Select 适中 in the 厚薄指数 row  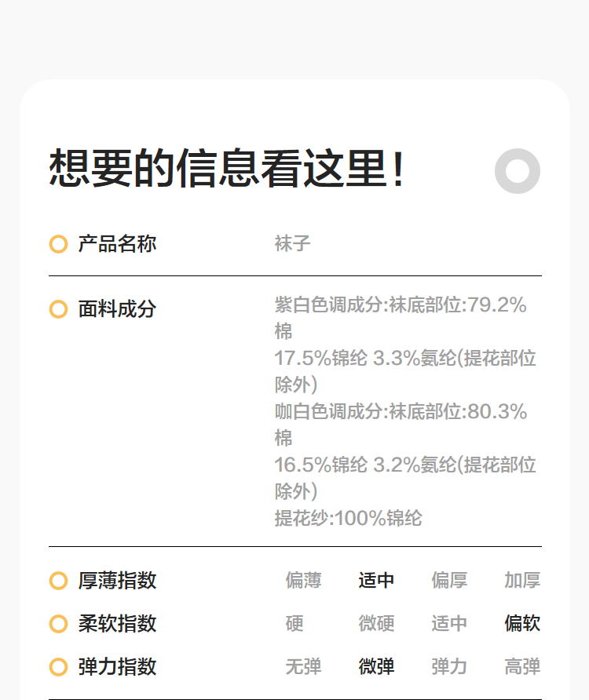point(376,581)
